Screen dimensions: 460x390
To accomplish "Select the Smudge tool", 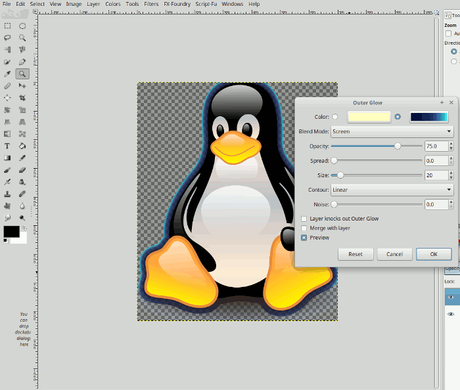I will coord(7,218).
